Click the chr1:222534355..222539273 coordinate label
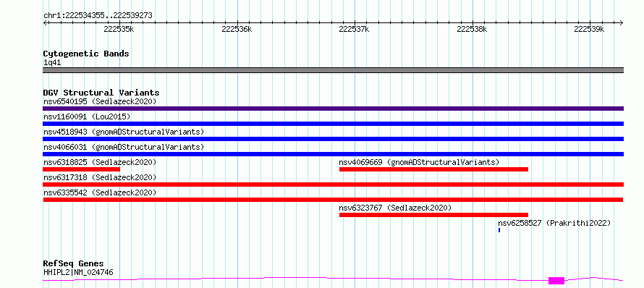This screenshot has width=644, height=288. [x=98, y=16]
